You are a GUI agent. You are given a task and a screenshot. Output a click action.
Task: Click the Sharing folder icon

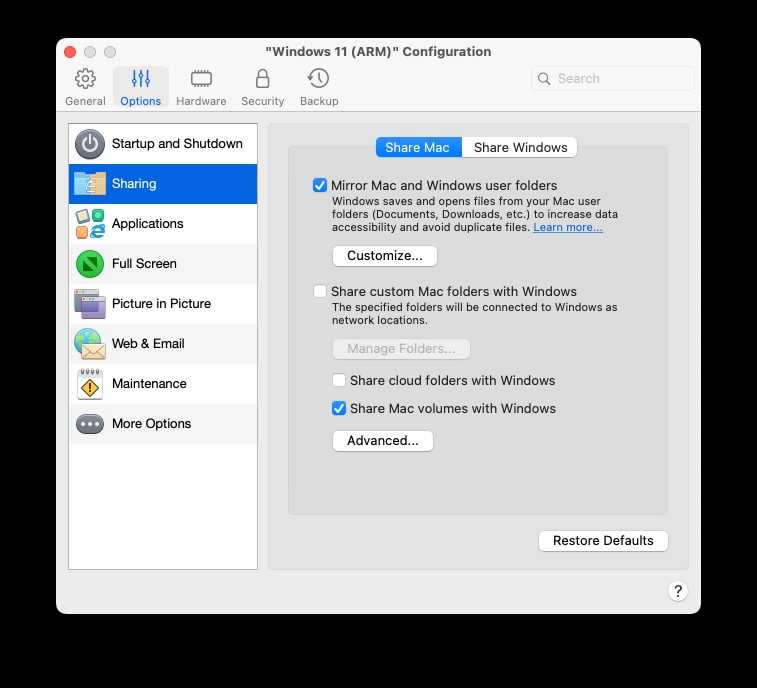90,183
